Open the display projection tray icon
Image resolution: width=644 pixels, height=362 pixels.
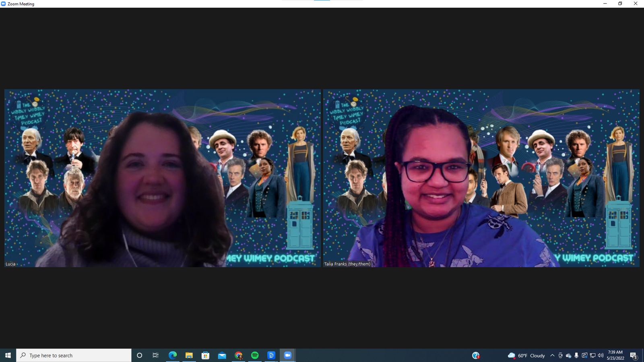point(584,355)
